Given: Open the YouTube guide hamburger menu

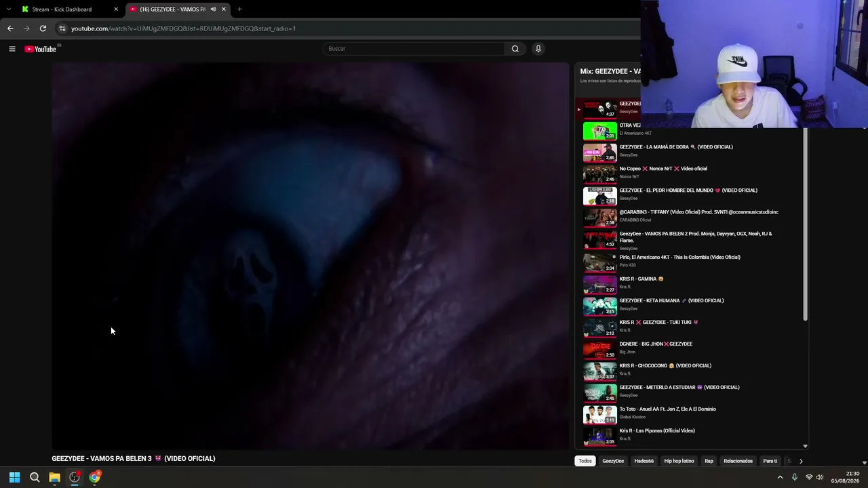Looking at the screenshot, I should pyautogui.click(x=12, y=49).
